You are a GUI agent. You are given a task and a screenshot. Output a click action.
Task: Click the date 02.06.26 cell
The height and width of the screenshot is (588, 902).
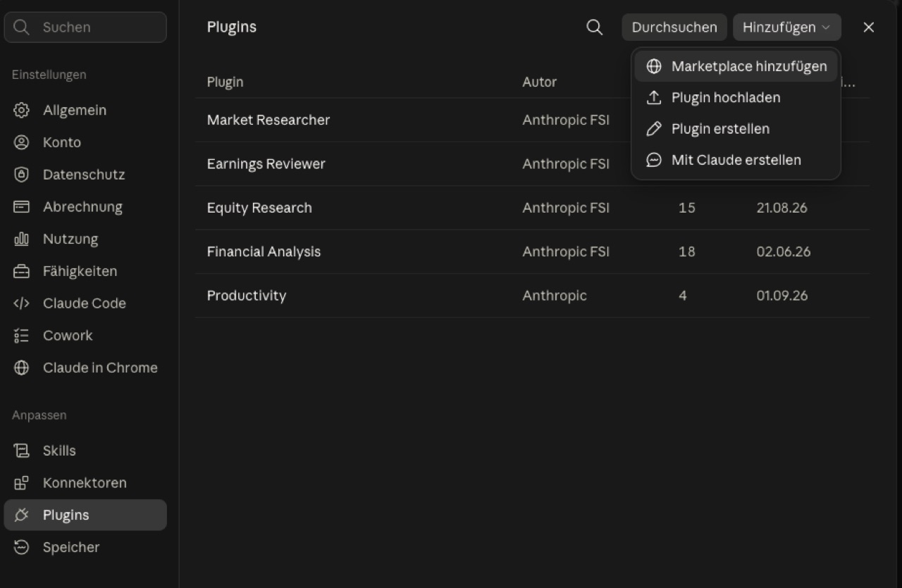(784, 252)
